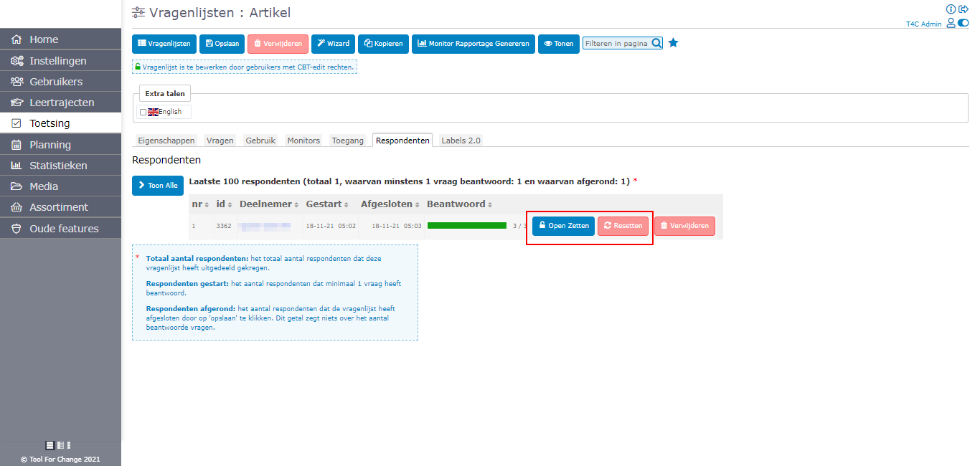Toggle visibility with the Tonen button
980x466 pixels.
558,44
